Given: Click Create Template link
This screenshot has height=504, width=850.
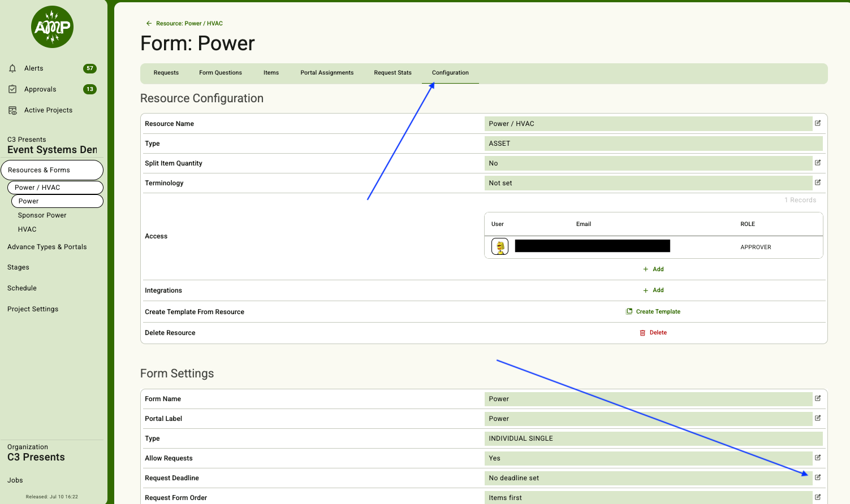Looking at the screenshot, I should pos(658,311).
